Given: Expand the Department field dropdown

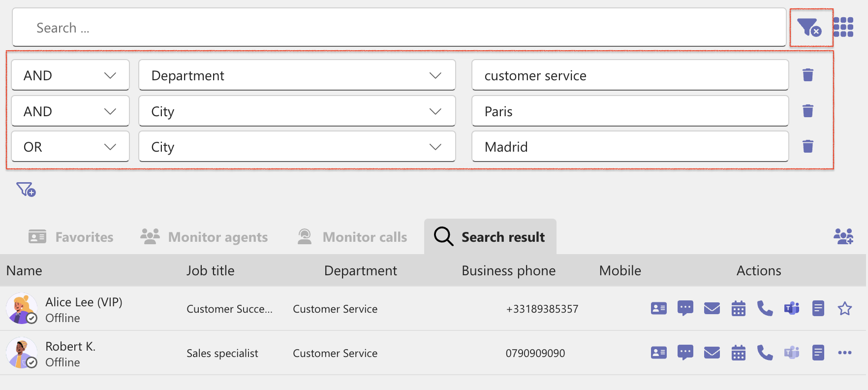Looking at the screenshot, I should [x=297, y=75].
